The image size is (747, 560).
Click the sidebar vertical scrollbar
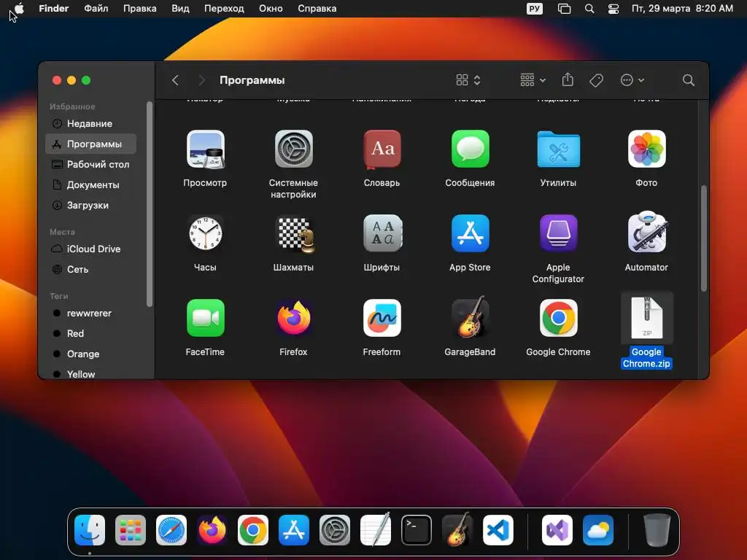(150, 204)
